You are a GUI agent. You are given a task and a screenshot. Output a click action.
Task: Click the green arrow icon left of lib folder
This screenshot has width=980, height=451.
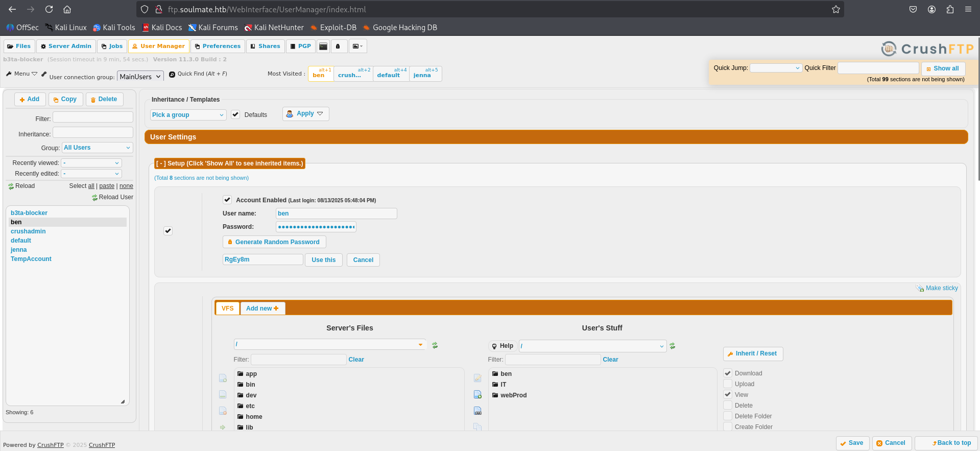click(223, 427)
